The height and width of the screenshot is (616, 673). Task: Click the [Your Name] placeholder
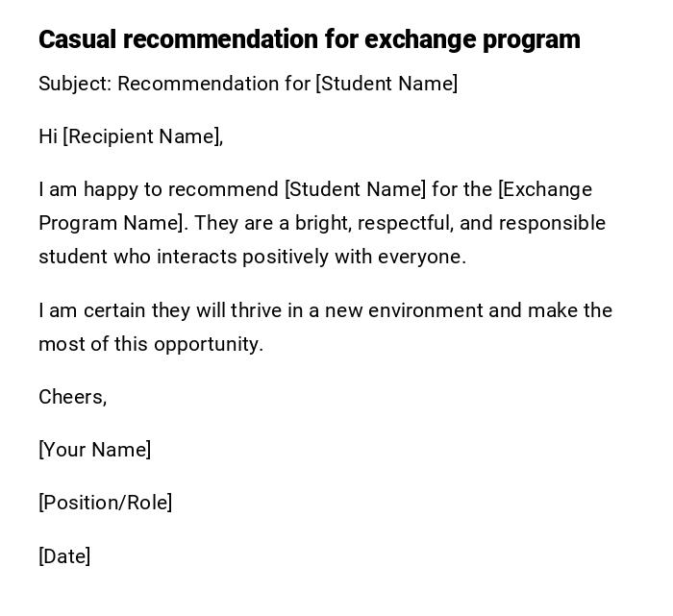[x=94, y=450]
